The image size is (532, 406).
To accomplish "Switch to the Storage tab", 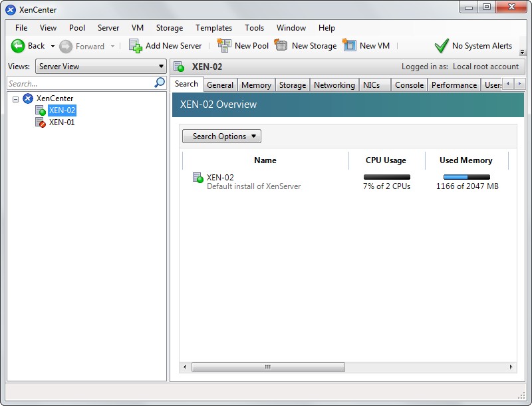I will coord(293,85).
